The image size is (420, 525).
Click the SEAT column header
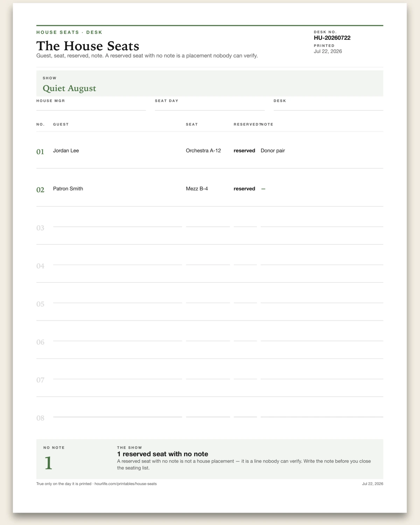(192, 124)
